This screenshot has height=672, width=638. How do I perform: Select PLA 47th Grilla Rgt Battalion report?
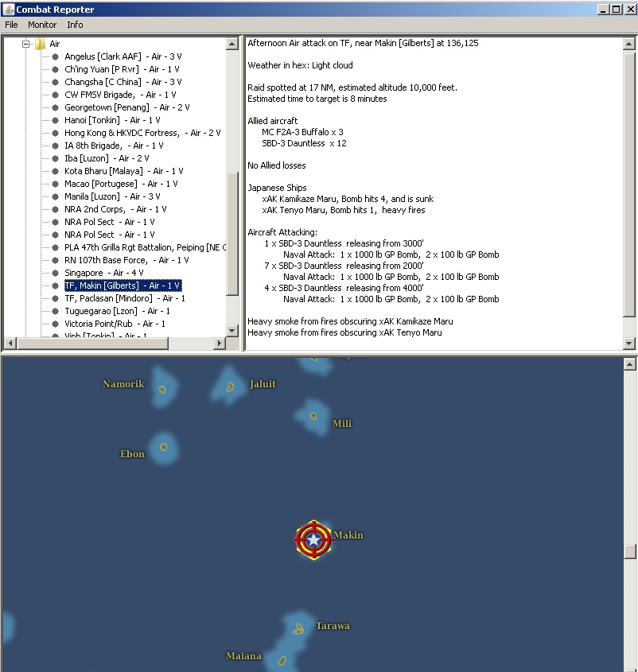146,247
